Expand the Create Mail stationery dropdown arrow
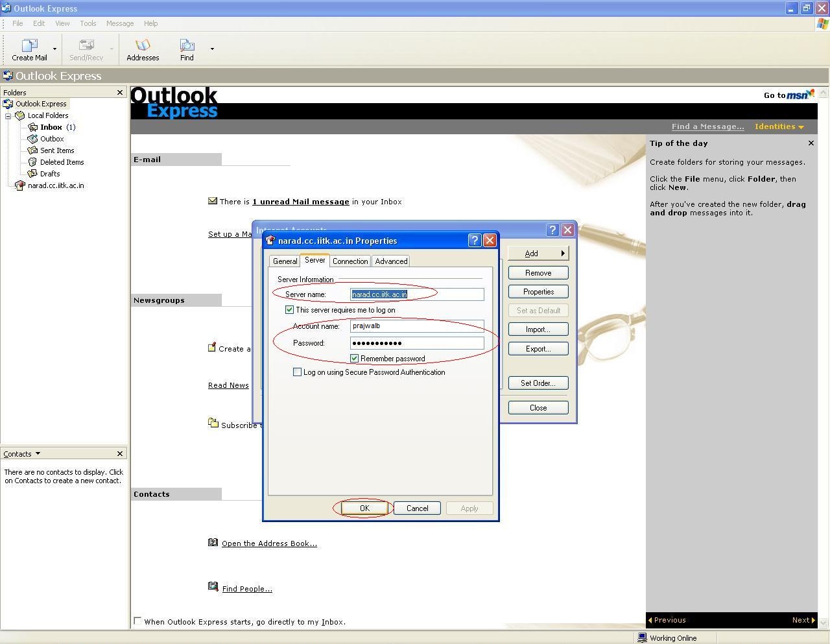The width and height of the screenshot is (830, 644). click(54, 49)
